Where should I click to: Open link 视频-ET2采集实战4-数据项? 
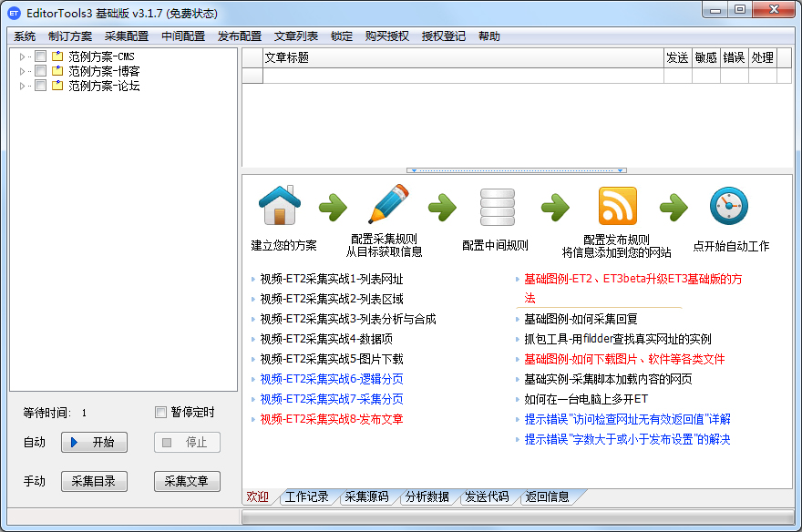tap(326, 339)
